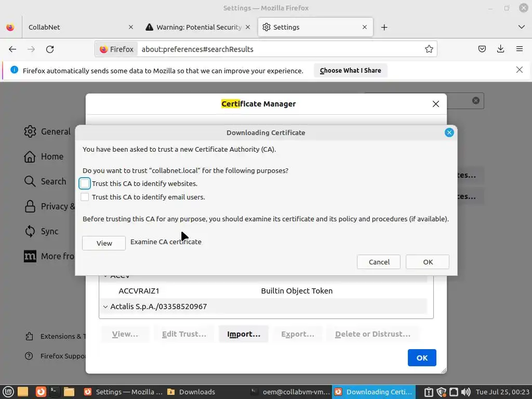The width and height of the screenshot is (532, 399).
Task: Open Pocket save icon in toolbar
Action: 482,49
